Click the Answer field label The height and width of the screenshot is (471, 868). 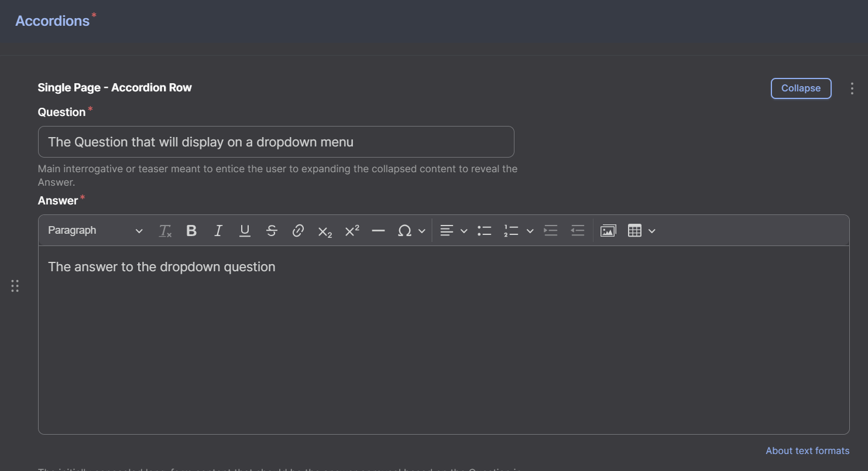coord(58,200)
